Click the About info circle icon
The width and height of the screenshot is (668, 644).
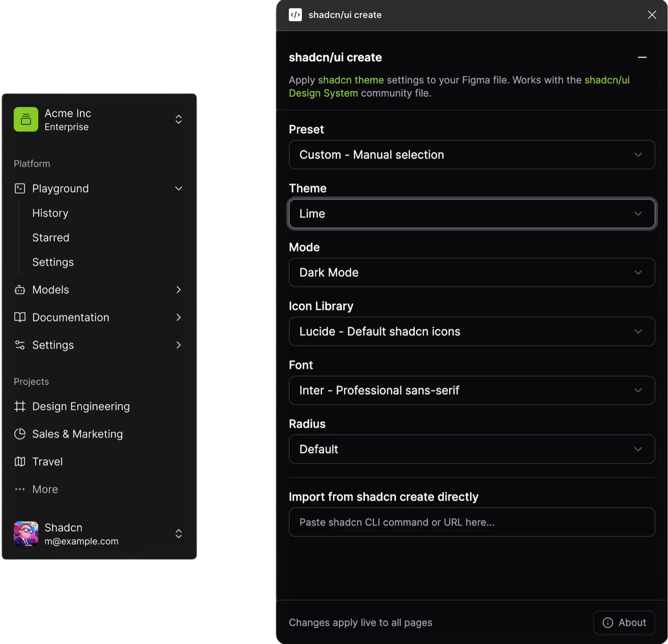(608, 623)
